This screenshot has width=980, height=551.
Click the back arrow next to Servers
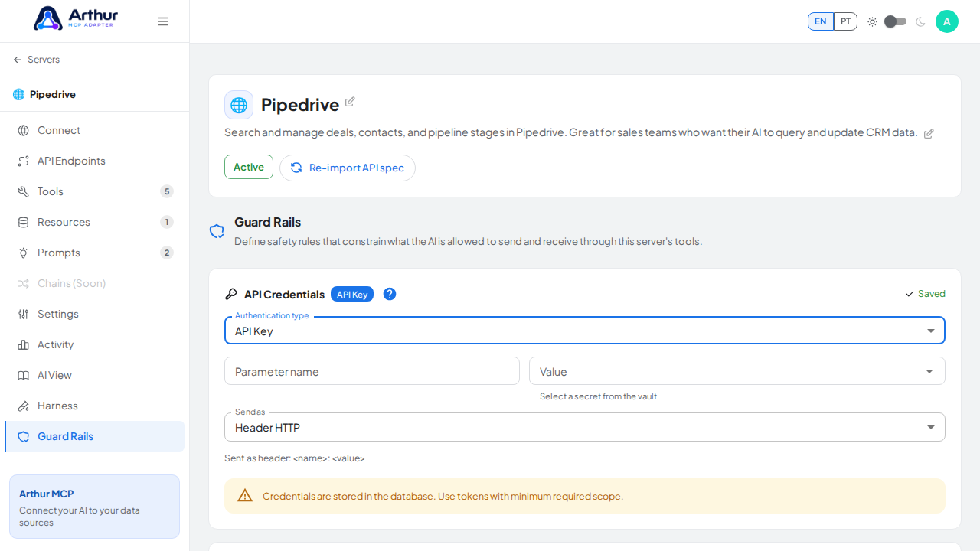point(18,60)
